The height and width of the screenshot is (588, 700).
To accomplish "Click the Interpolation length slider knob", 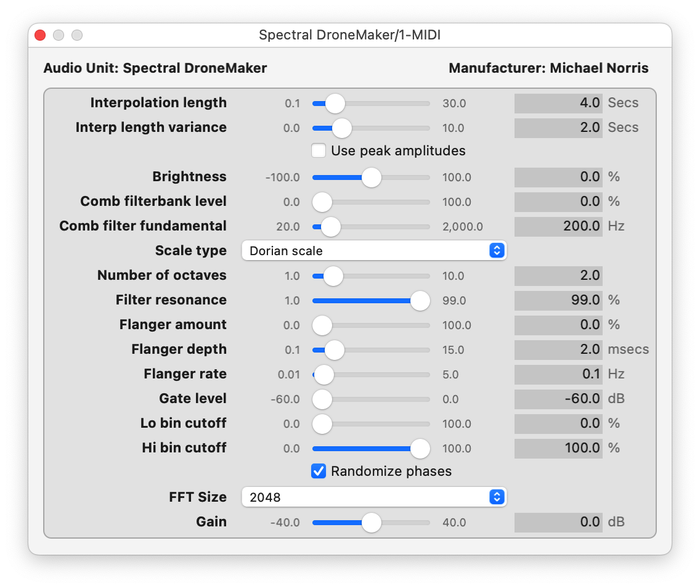I will tap(335, 104).
